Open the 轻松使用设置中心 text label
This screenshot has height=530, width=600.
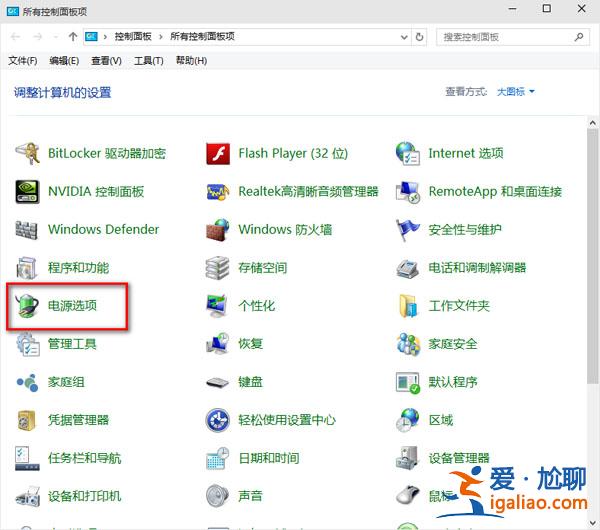[287, 420]
